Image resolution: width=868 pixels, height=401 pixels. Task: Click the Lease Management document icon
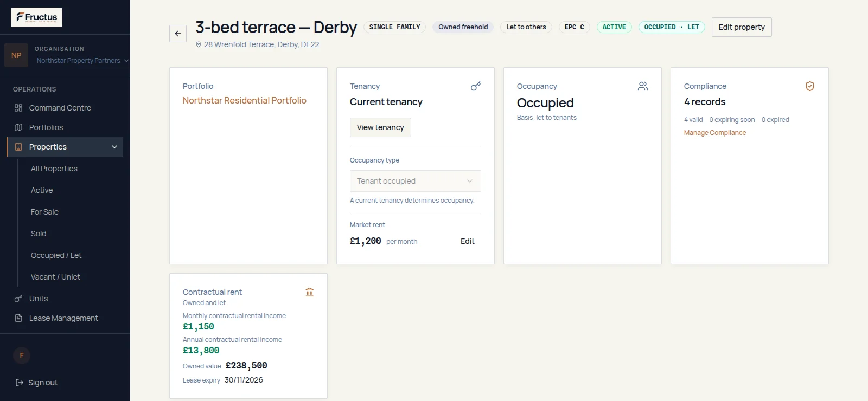[x=18, y=318]
